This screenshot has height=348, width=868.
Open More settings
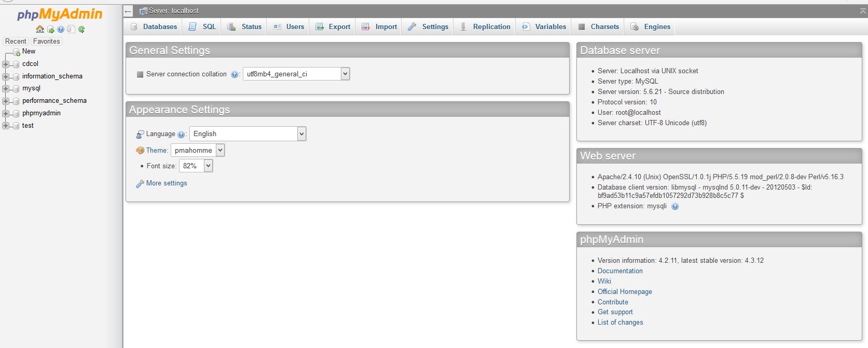167,183
